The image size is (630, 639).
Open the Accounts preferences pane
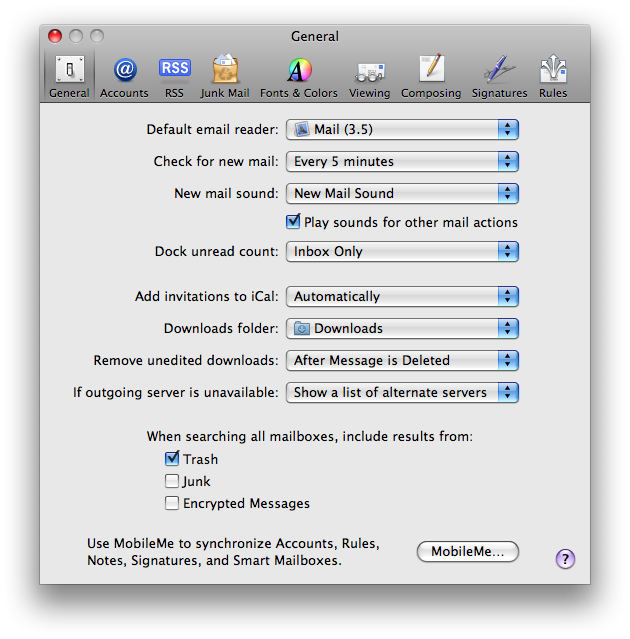click(x=124, y=76)
